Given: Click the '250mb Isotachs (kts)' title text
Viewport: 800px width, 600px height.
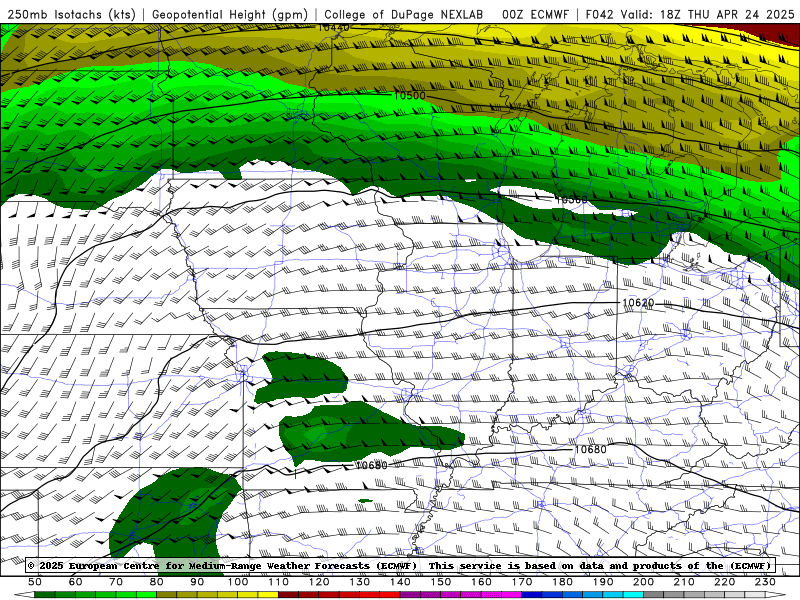Looking at the screenshot, I should pyautogui.click(x=71, y=14).
